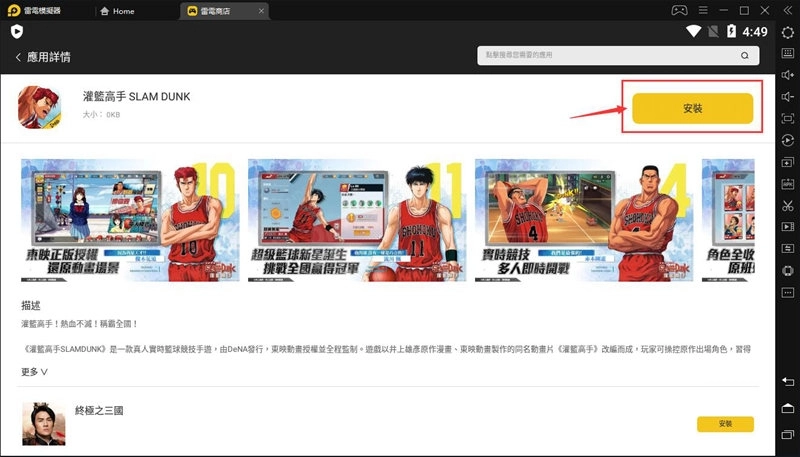Click the 4:49 clock in status bar
This screenshot has width=800, height=457.
(755, 32)
